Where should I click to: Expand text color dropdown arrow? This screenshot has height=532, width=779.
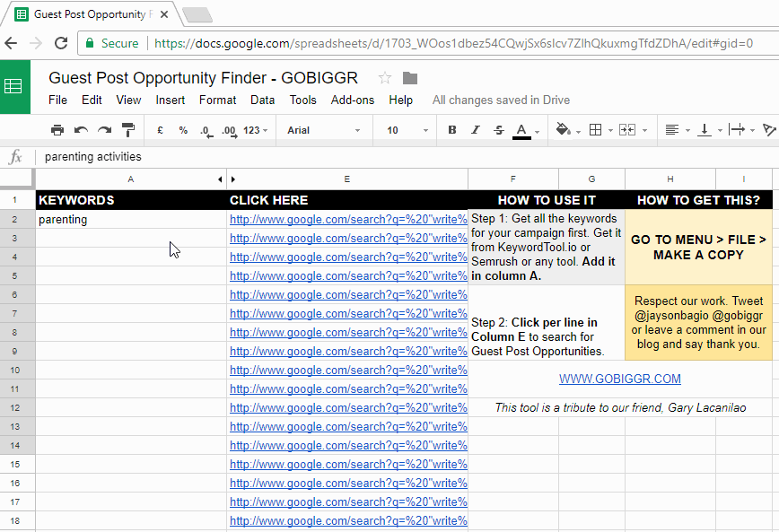tap(538, 132)
